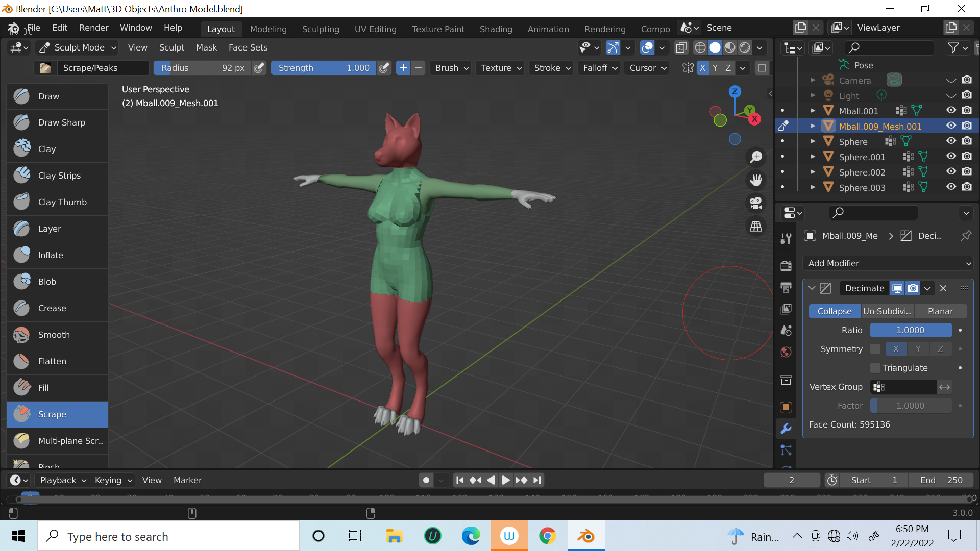Screen dimensions: 980x551
Task: Open the Sculpt Mode dropdown
Action: [79, 47]
